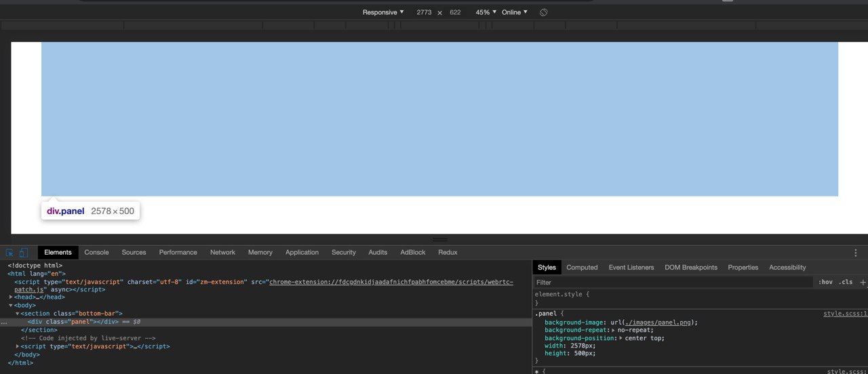Open the Network tab

[222, 252]
